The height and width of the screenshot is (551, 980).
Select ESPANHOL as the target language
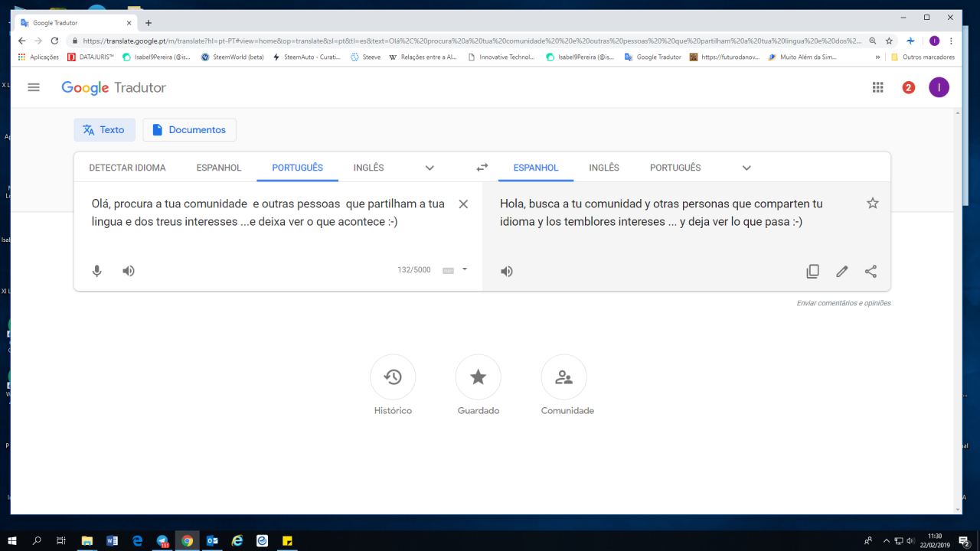pyautogui.click(x=536, y=168)
